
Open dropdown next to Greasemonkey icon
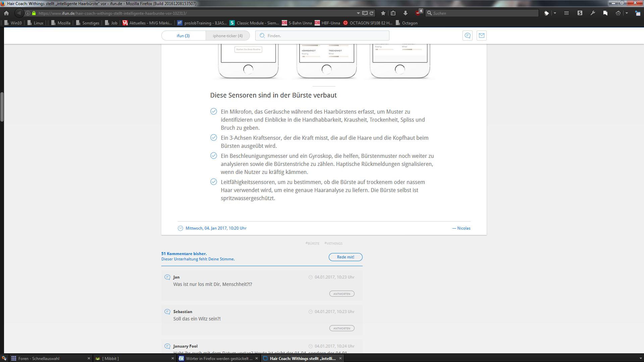point(627,13)
